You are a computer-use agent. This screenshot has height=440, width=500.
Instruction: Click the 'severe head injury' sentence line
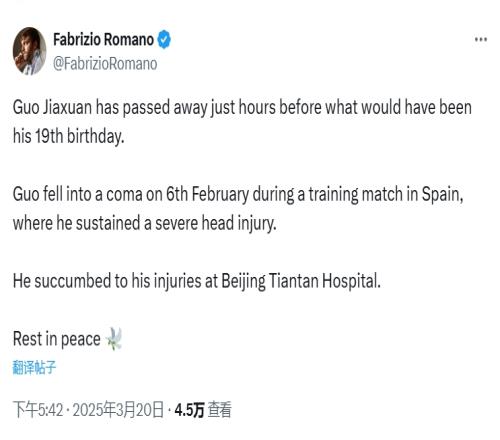tap(145, 223)
